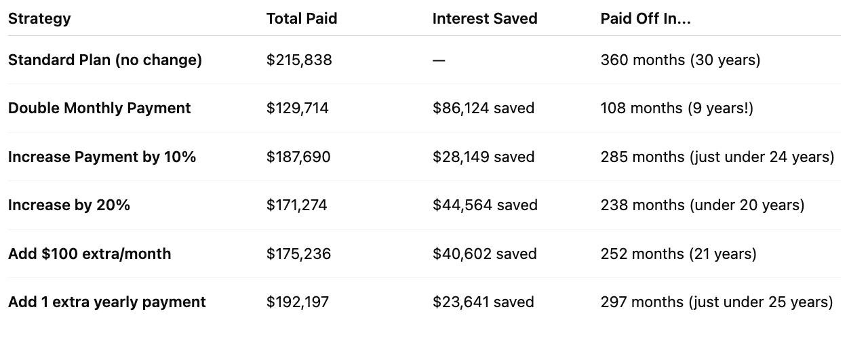Viewport: 868px width, 339px height.
Task: Click the Strategy column header
Action: [x=39, y=18]
